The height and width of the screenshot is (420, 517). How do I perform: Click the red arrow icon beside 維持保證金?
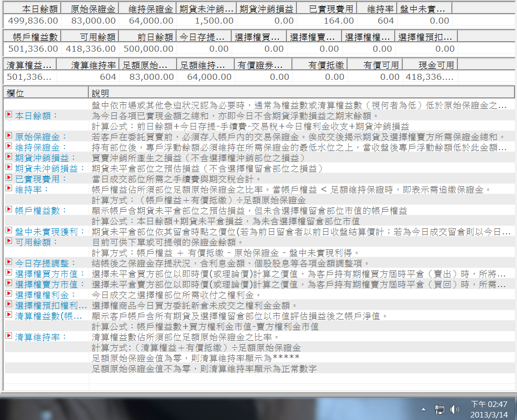[9, 146]
